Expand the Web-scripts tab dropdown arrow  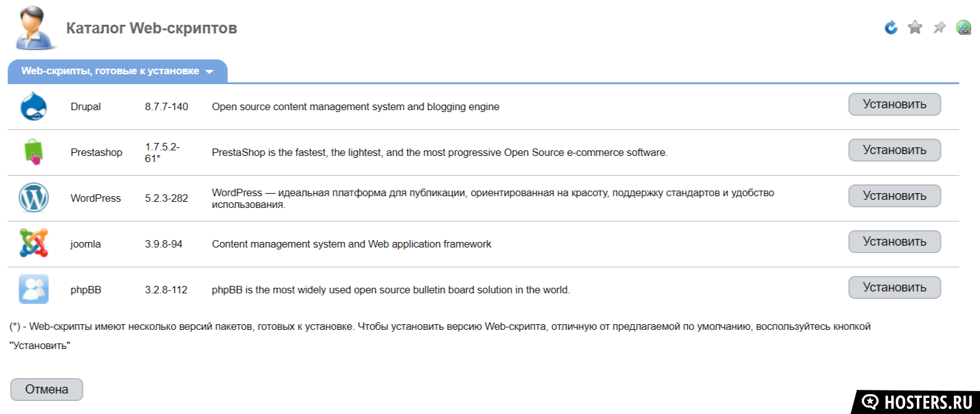[209, 72]
